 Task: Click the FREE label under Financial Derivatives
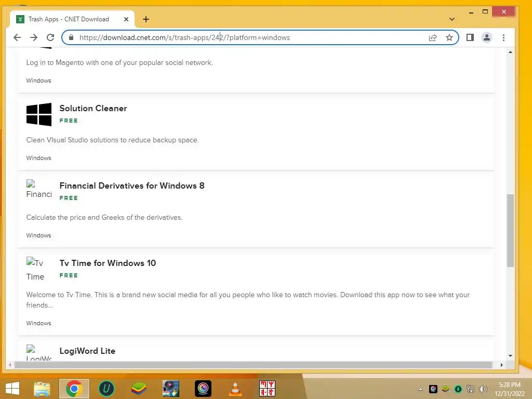69,198
